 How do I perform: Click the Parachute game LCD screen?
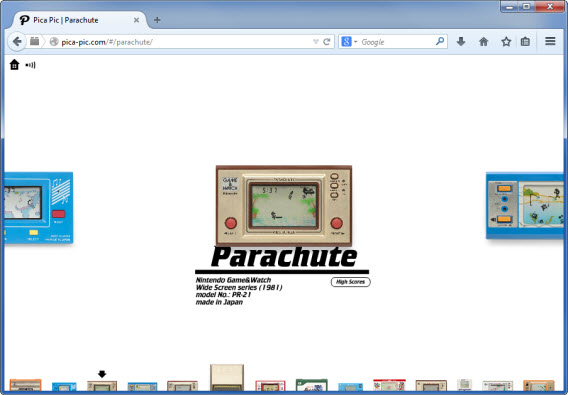tap(284, 205)
